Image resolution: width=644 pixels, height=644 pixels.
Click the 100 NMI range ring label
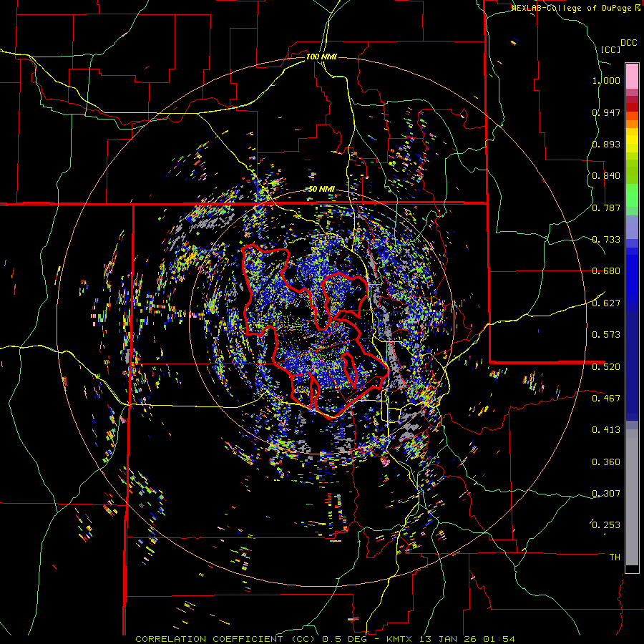tap(321, 57)
